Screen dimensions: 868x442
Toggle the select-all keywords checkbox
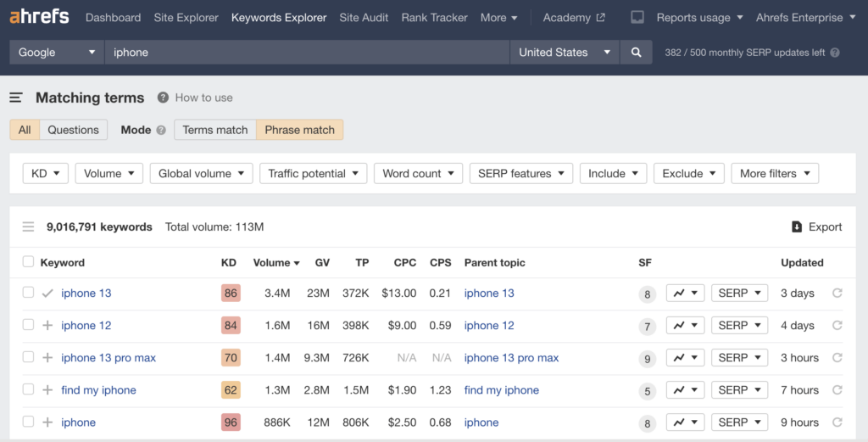point(28,261)
